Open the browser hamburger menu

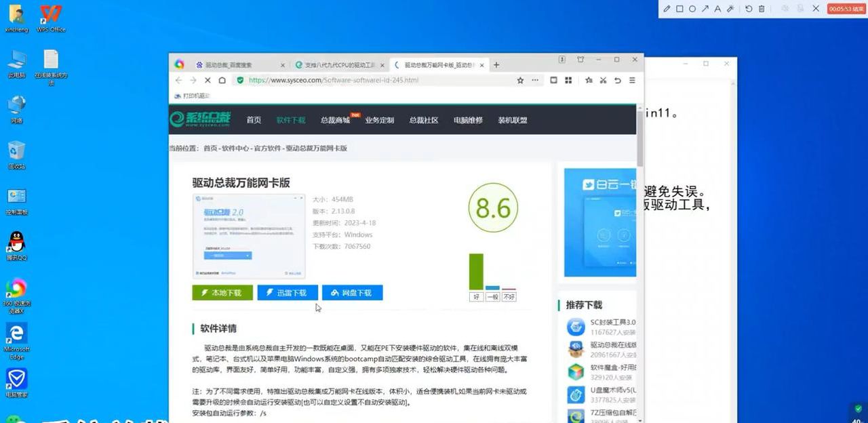pyautogui.click(x=632, y=80)
